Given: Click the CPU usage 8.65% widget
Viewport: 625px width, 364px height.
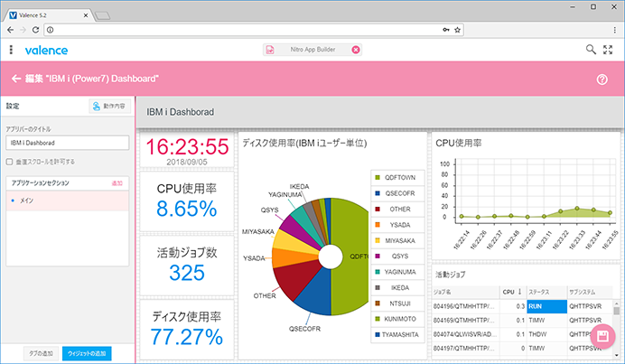Looking at the screenshot, I should click(x=187, y=201).
